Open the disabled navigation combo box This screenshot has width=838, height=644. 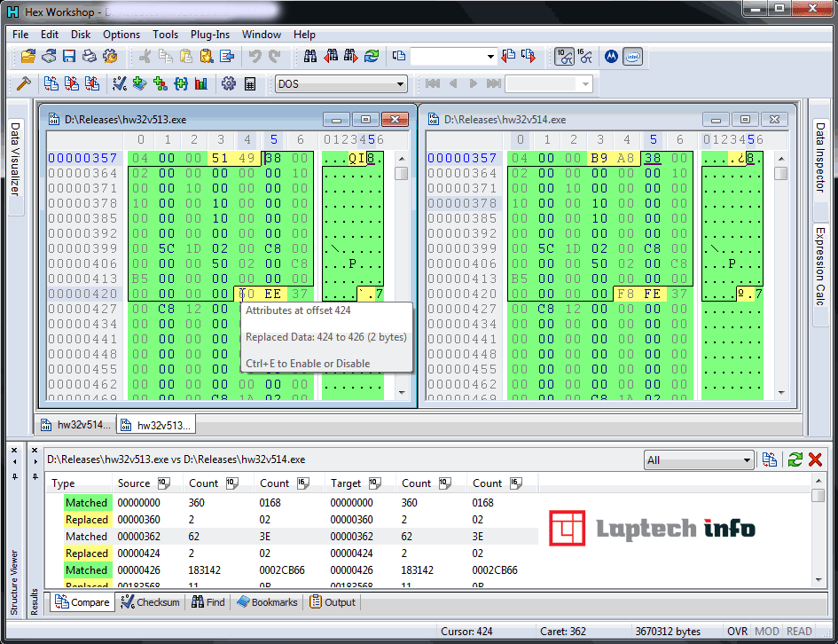pos(549,84)
